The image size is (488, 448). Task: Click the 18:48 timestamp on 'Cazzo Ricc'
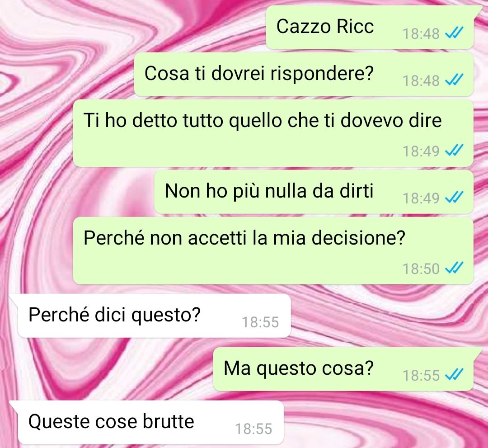pos(421,33)
